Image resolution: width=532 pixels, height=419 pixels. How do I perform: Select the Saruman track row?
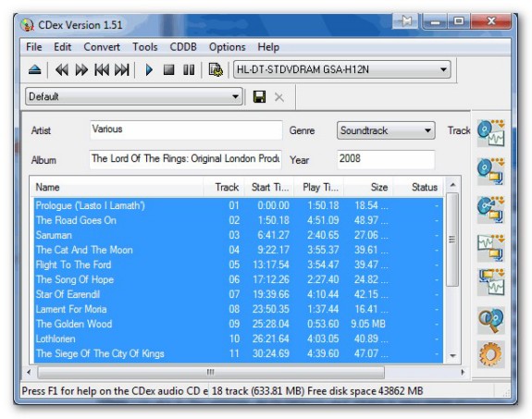pyautogui.click(x=239, y=235)
